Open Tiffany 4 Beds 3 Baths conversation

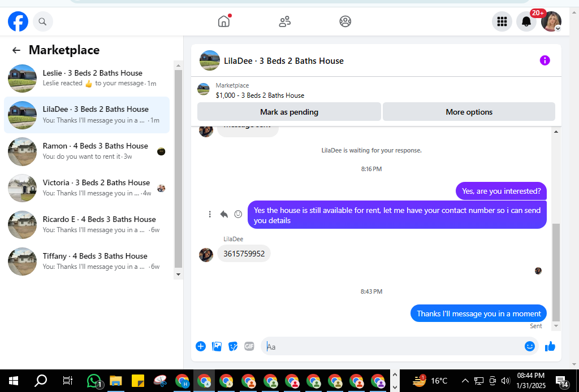point(87,261)
